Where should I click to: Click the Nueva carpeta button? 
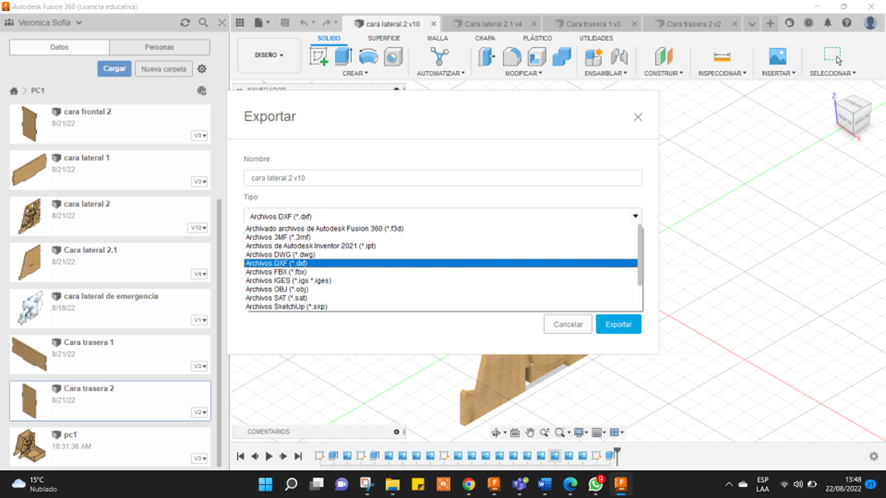coord(164,69)
